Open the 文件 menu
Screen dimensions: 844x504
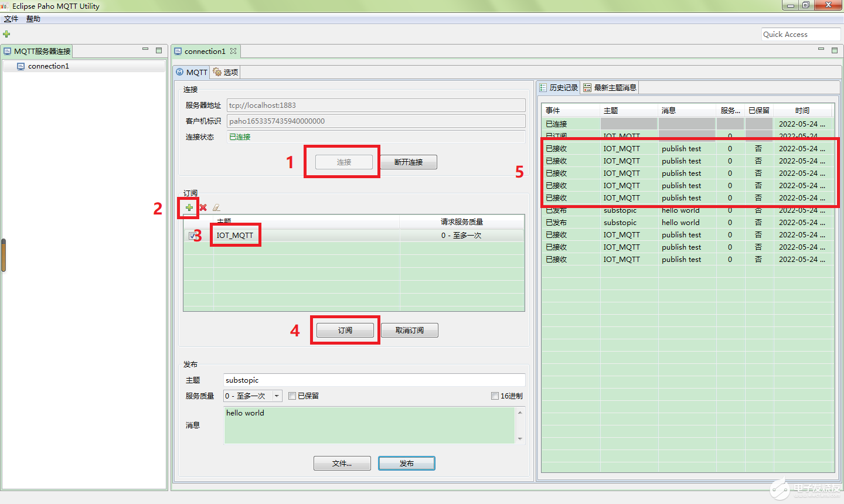point(11,19)
